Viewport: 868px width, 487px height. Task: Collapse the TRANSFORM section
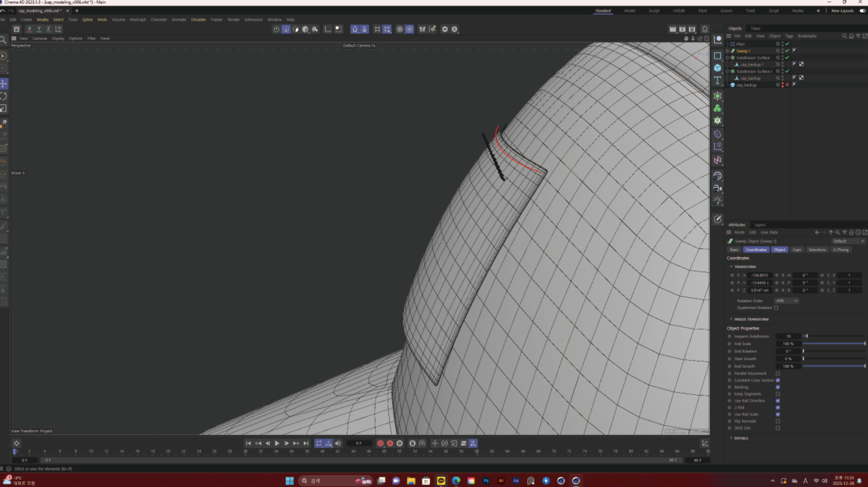(x=731, y=267)
